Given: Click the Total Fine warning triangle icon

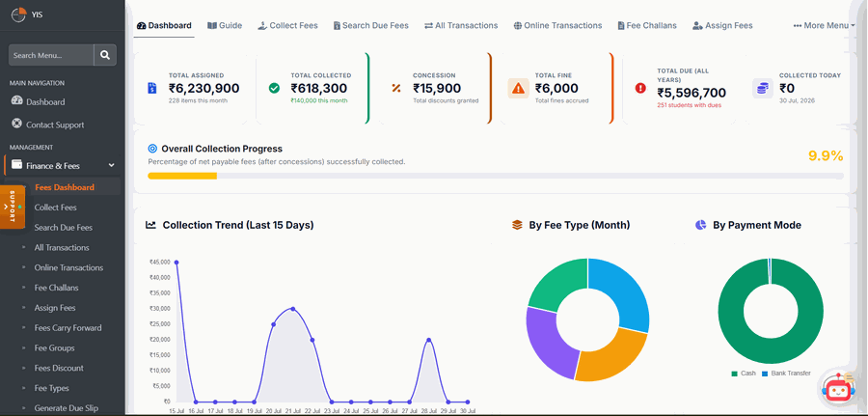Looking at the screenshot, I should click(x=518, y=88).
